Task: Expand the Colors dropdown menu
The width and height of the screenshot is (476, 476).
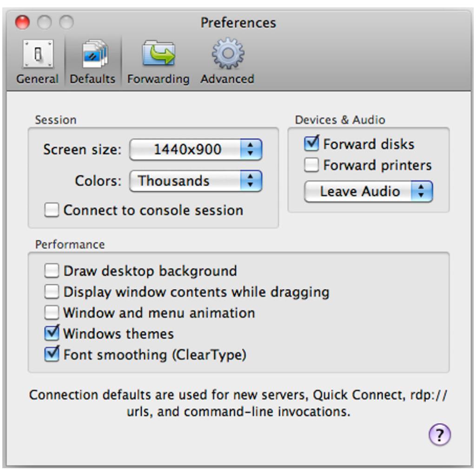Action: pos(196,181)
